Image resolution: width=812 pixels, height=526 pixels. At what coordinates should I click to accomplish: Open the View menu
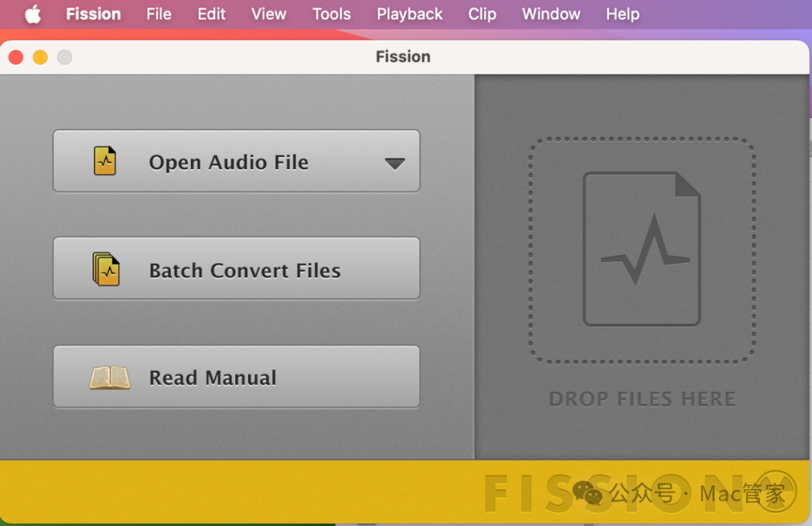(x=268, y=14)
